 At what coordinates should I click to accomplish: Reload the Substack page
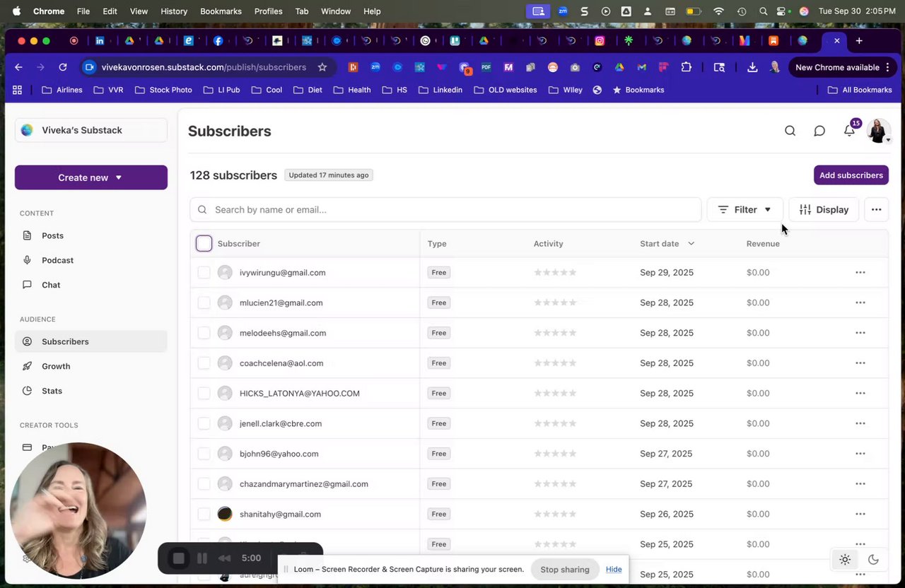coord(63,67)
